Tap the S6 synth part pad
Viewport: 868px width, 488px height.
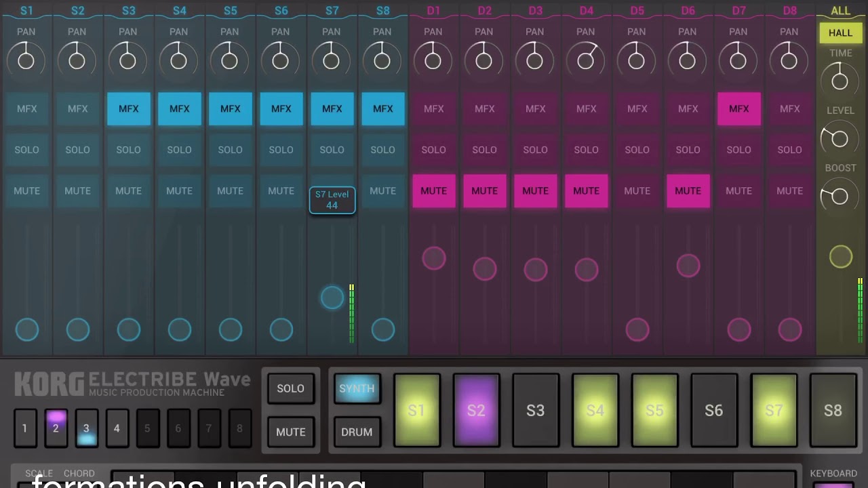pos(713,410)
